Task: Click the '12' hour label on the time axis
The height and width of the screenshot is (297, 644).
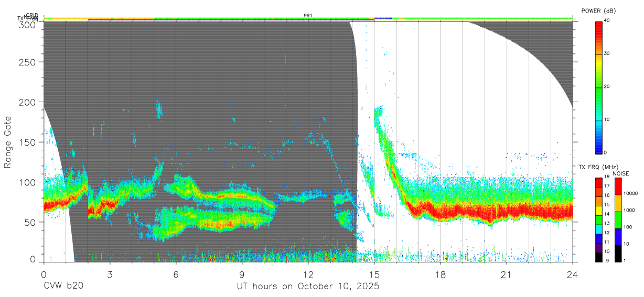Action: pyautogui.click(x=308, y=274)
